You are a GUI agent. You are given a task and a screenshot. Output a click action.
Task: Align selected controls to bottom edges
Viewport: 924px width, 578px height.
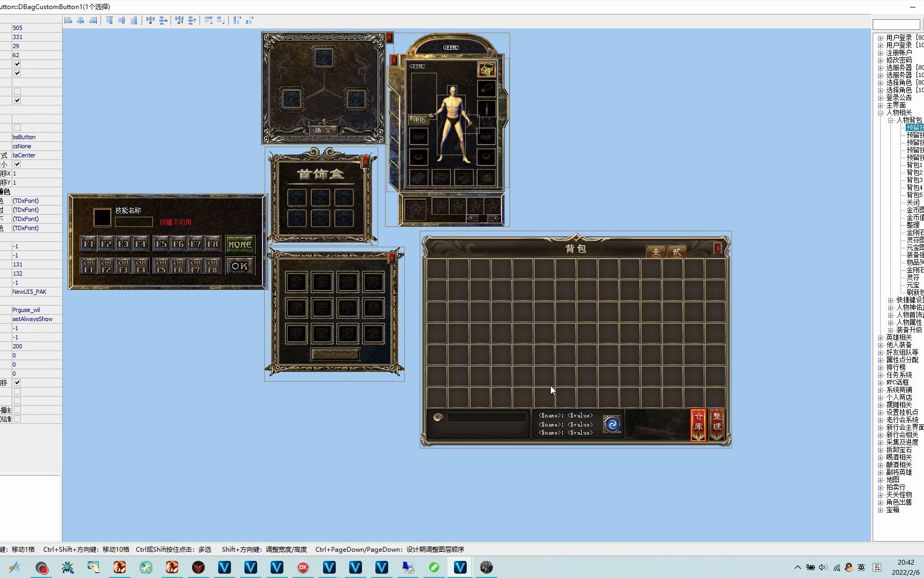134,20
